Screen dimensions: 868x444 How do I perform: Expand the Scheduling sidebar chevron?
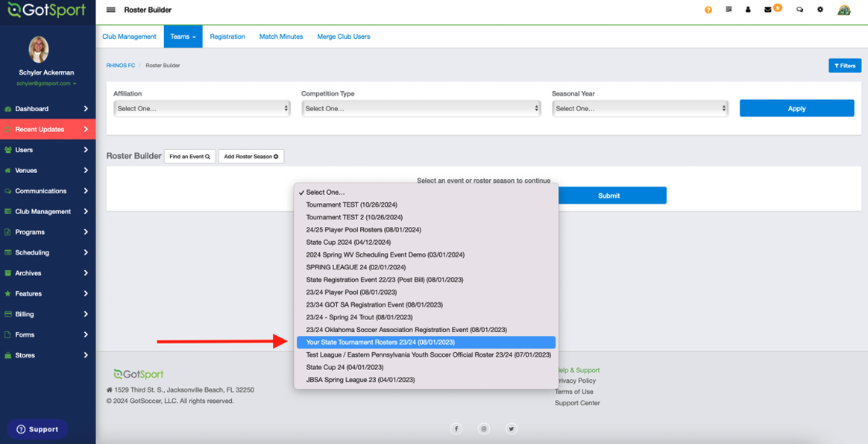86,252
